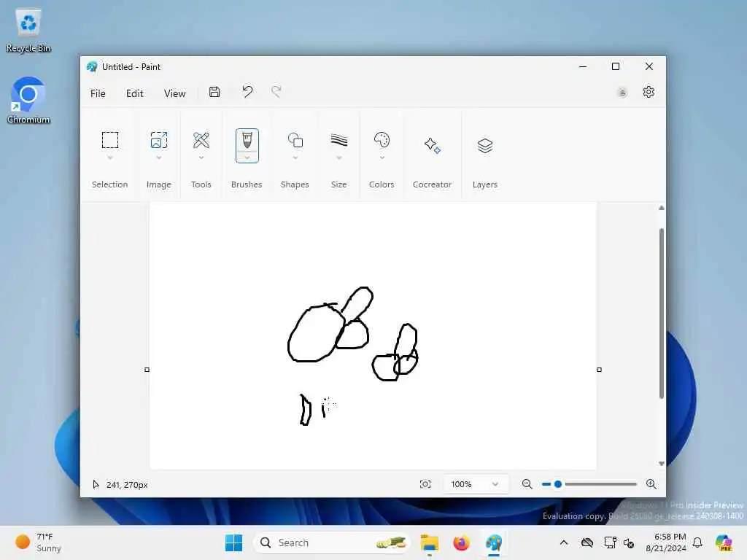Viewport: 747px width, 560px height.
Task: Click the Brushes label
Action: [247, 184]
